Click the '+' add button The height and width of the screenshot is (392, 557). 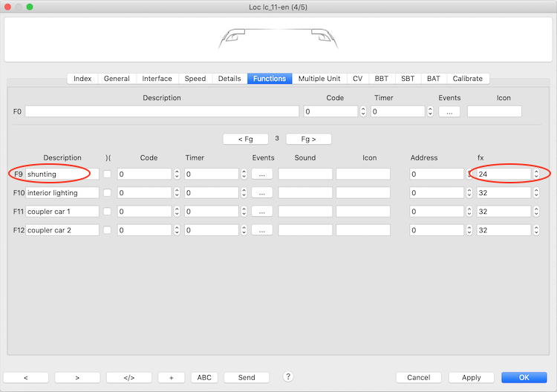pyautogui.click(x=172, y=377)
